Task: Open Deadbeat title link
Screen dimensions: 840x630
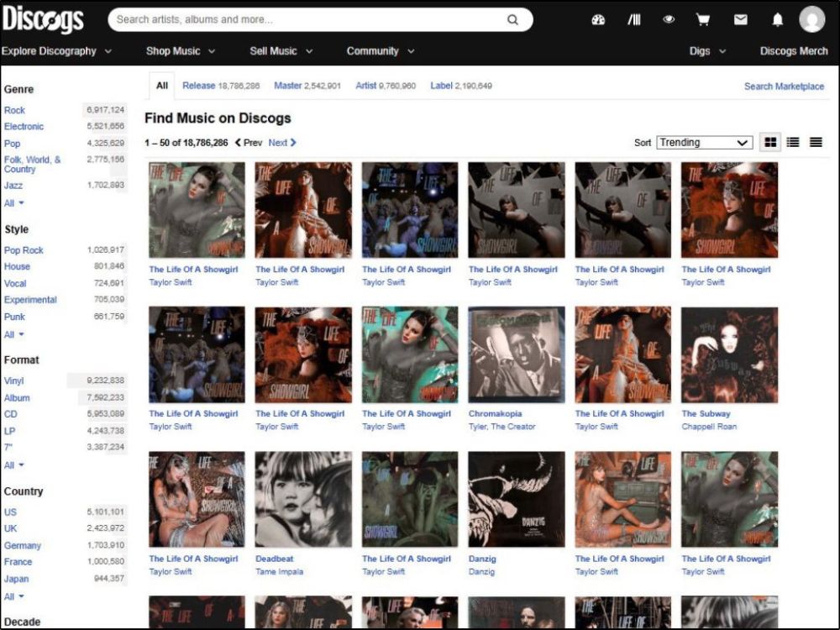Action: pos(275,559)
